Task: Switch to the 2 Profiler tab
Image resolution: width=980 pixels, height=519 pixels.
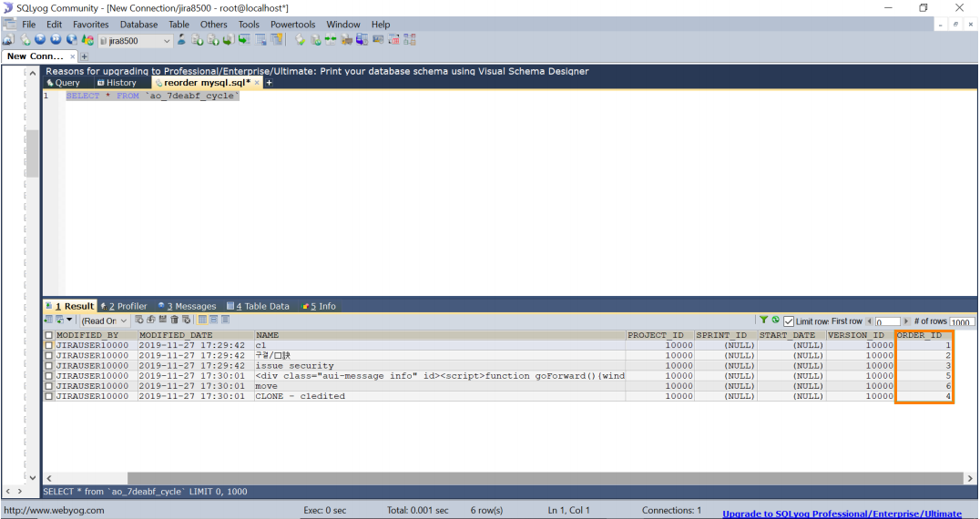Action: pyautogui.click(x=124, y=306)
